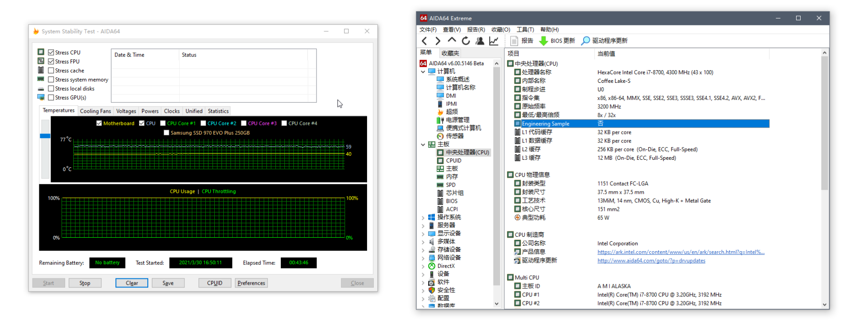Image resolution: width=868 pixels, height=325 pixels.
Task: Click the 报告 report toolbar button
Action: pos(522,41)
